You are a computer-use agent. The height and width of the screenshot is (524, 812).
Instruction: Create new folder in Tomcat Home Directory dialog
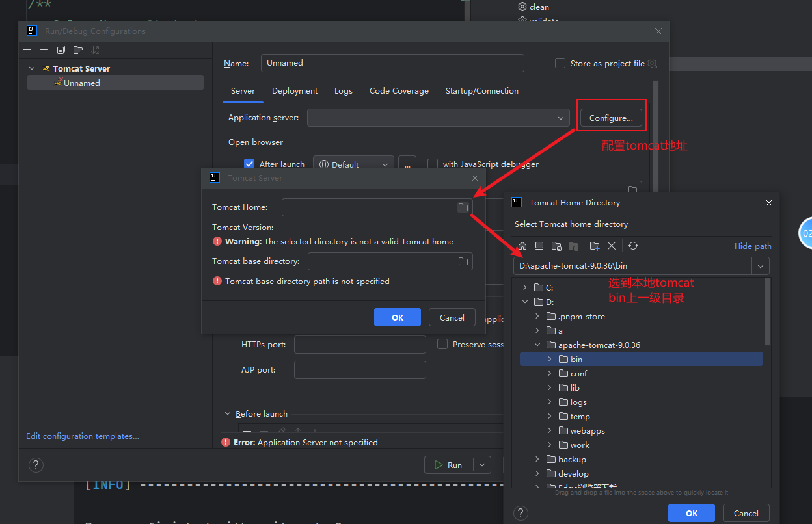click(x=595, y=246)
